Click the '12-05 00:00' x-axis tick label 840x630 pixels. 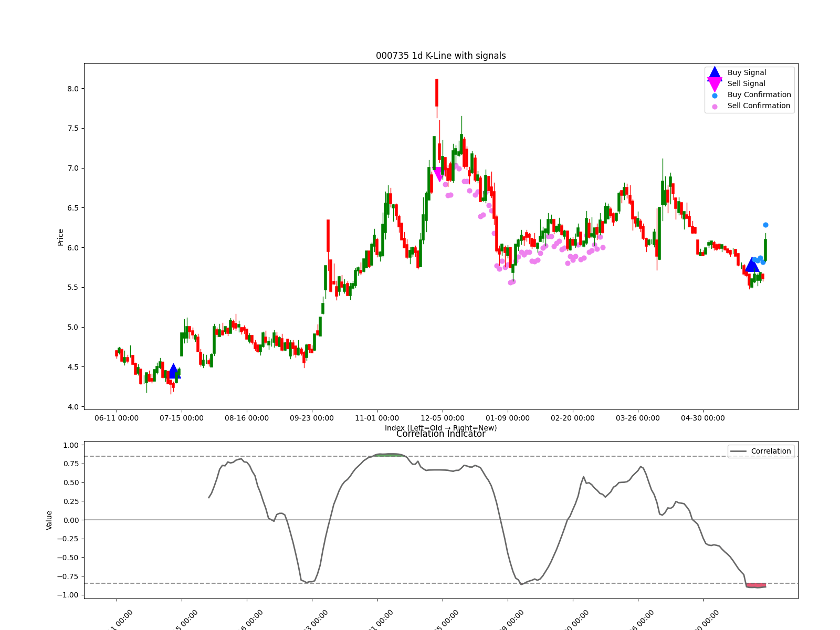[443, 418]
